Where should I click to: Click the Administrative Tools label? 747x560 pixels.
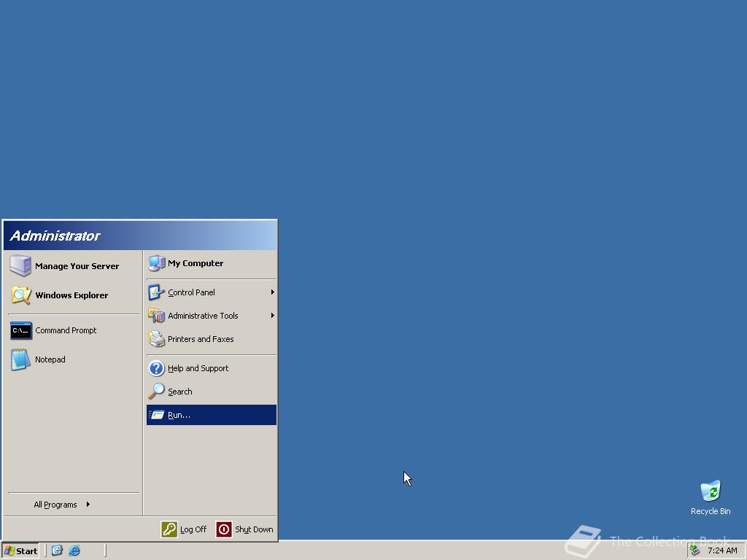click(x=203, y=315)
